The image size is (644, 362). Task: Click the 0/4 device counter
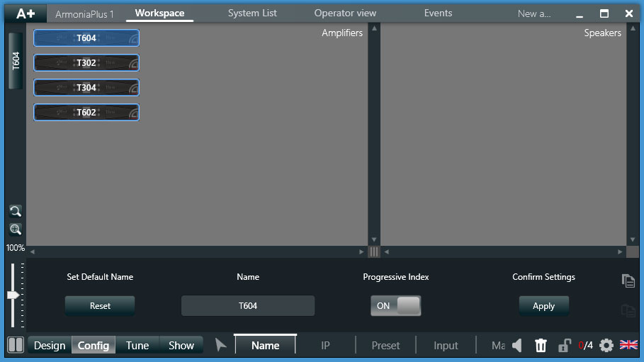coord(585,345)
